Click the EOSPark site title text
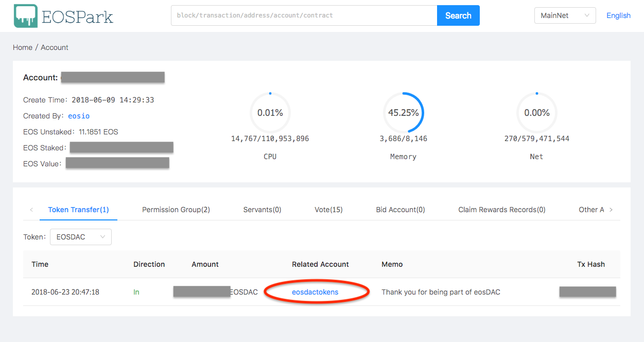Image resolution: width=644 pixels, height=342 pixels. [77, 16]
